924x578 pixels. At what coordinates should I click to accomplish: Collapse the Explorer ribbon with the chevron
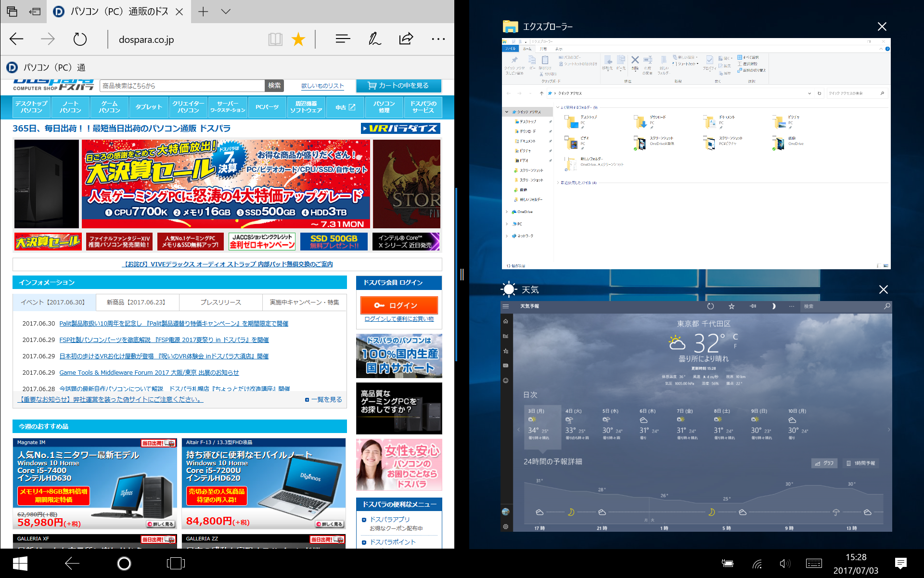tap(881, 49)
